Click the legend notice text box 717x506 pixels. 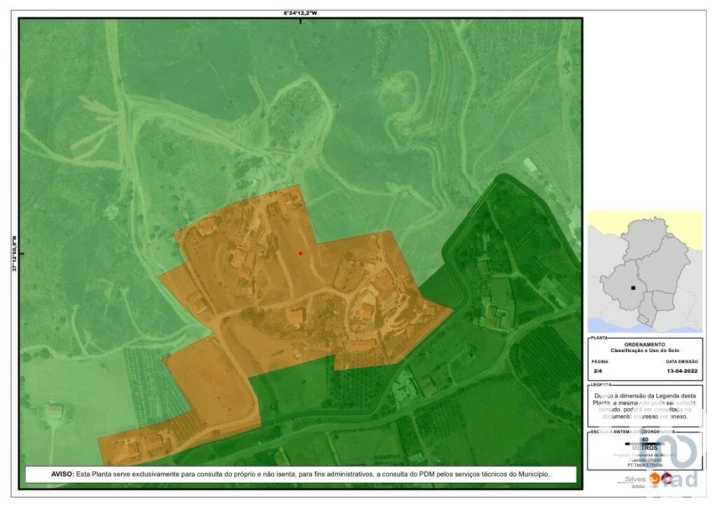[644, 407]
